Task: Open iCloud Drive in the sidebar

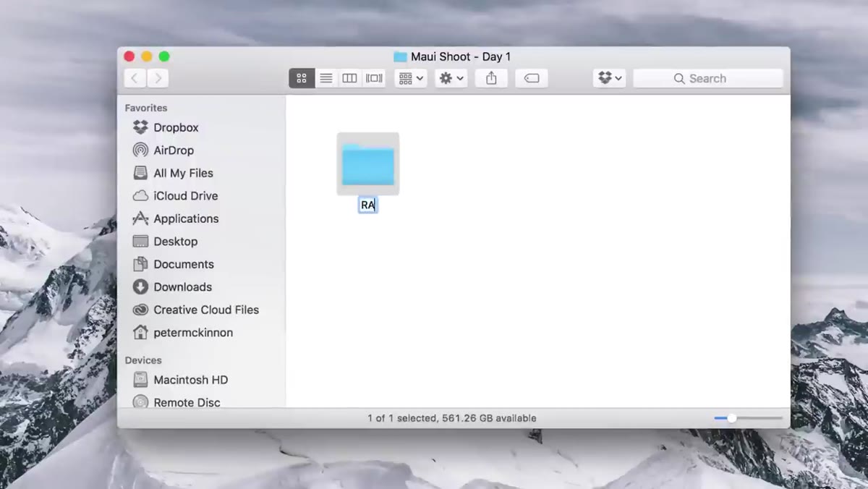Action: coord(175,196)
